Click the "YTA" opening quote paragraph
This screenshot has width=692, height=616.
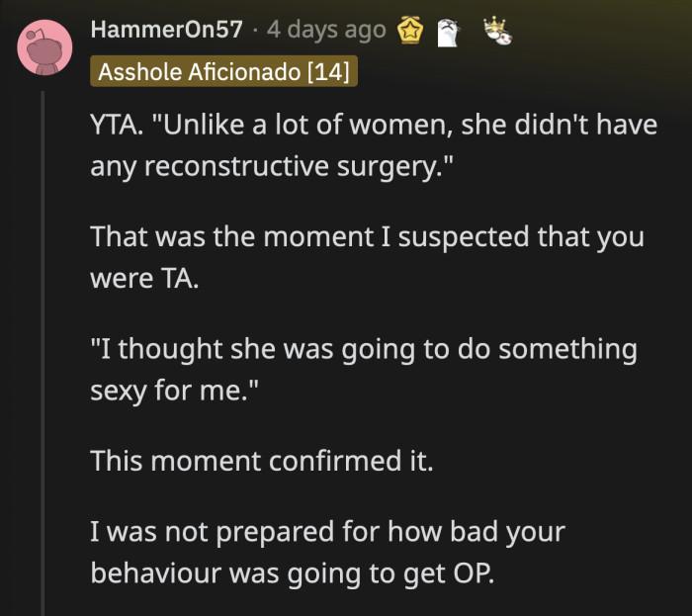coord(374,146)
